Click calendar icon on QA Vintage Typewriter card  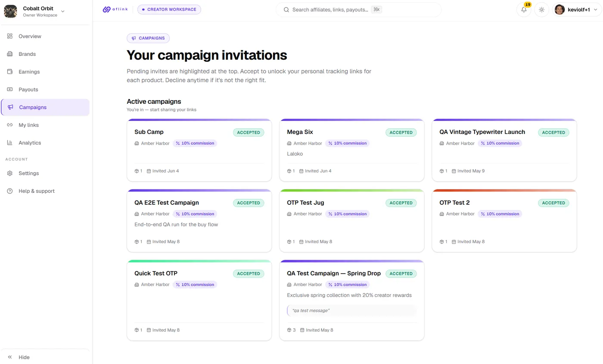point(454,171)
